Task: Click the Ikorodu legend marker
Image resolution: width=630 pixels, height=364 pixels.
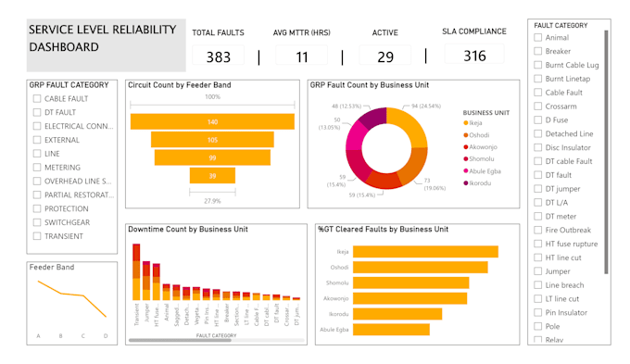Action: (466, 183)
